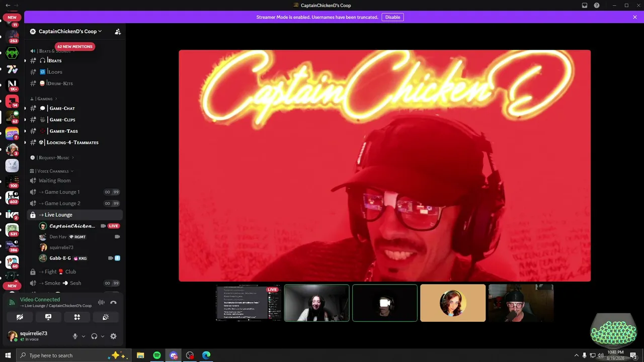Screen dimensions: 644x362
Task: Dismiss the Streamer Mode banner
Action: click(635, 17)
